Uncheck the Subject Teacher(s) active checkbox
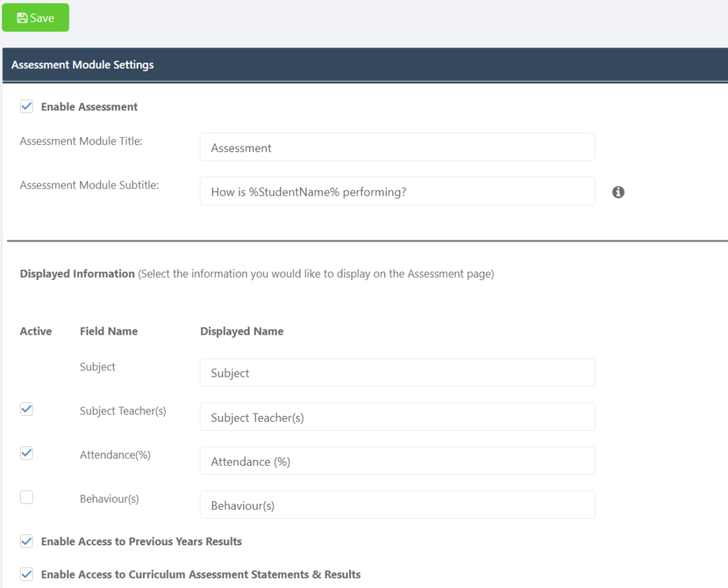 tap(26, 410)
